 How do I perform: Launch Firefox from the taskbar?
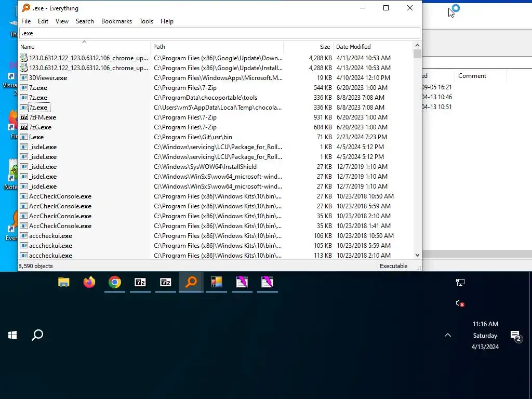[89, 282]
